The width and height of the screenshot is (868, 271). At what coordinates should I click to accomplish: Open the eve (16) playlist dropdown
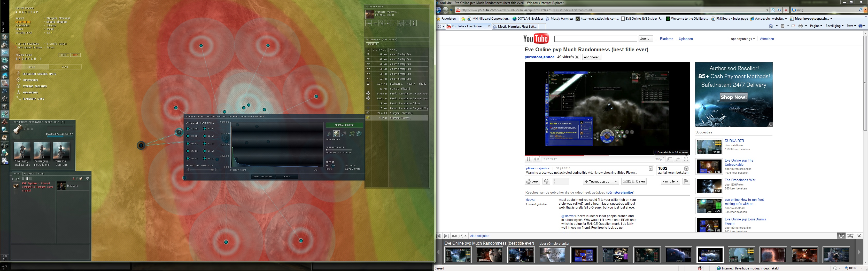(459, 236)
